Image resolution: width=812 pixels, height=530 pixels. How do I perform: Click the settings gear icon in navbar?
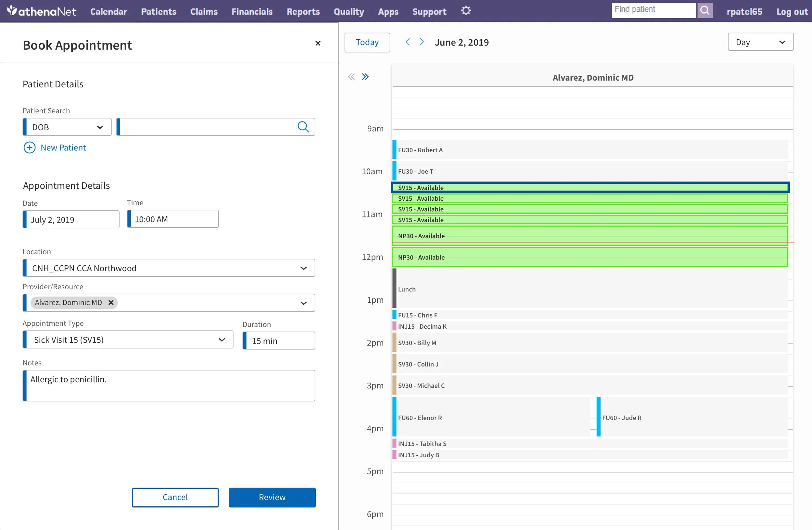point(466,11)
